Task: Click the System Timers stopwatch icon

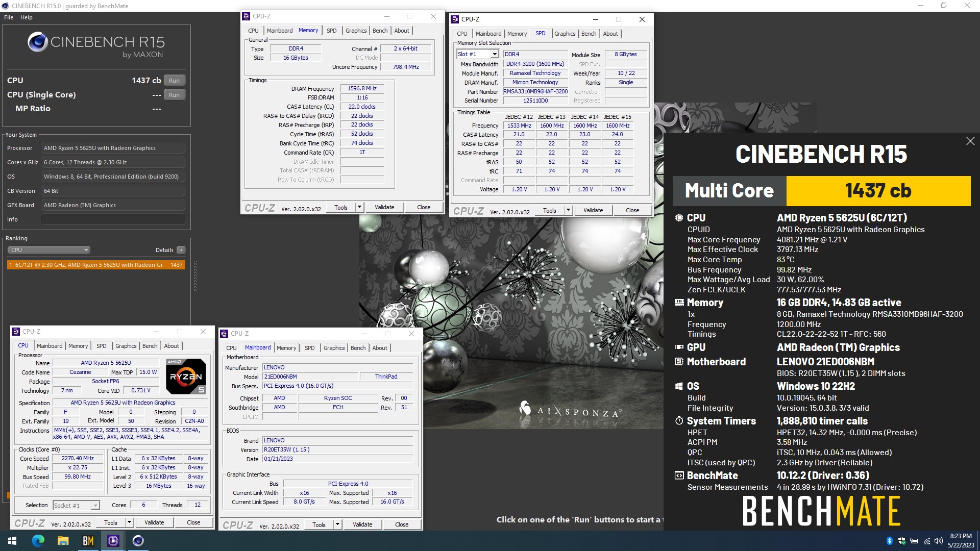Action: point(679,421)
